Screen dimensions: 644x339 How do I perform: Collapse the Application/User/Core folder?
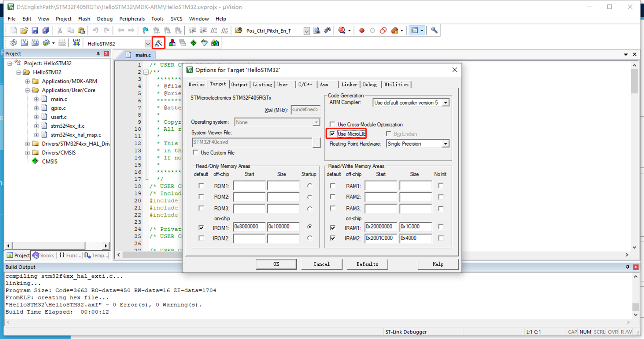[x=28, y=90]
